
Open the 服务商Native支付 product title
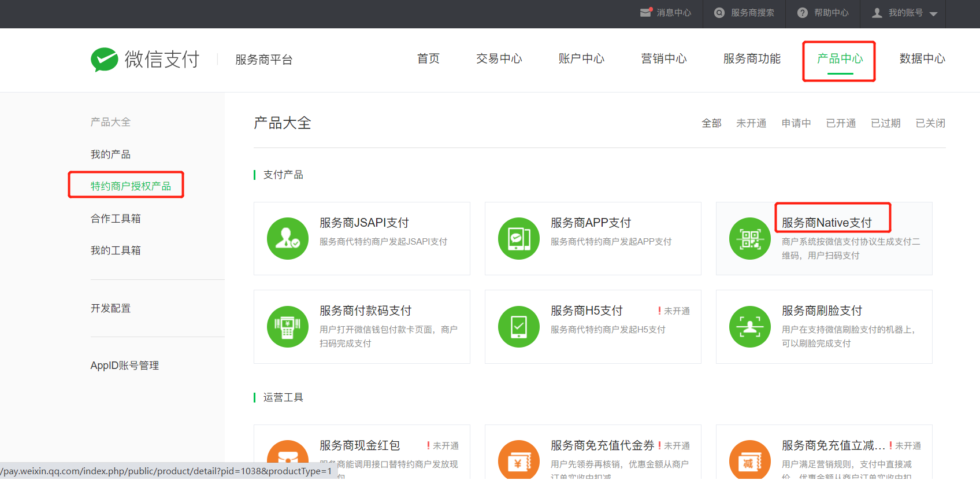(827, 223)
